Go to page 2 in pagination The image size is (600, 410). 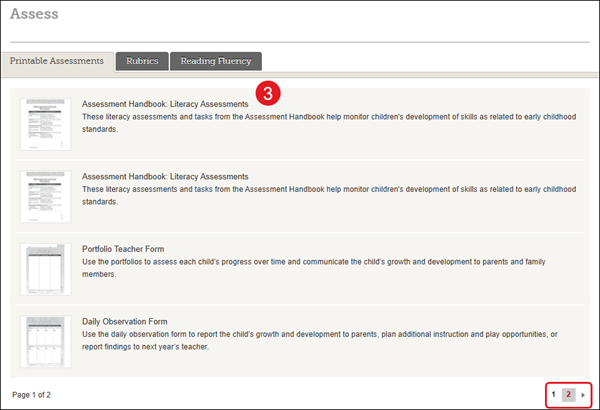pos(568,395)
